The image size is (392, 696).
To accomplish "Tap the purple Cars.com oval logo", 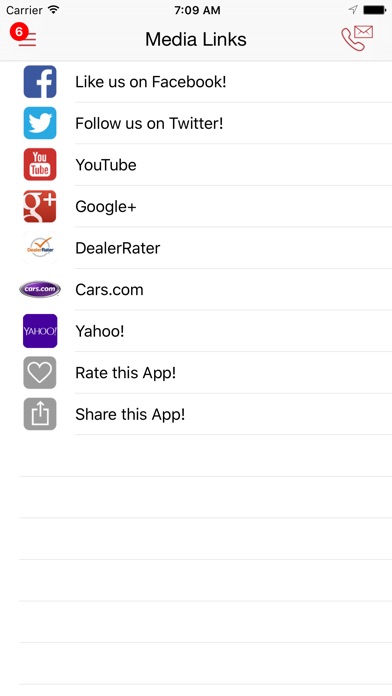I will 40,289.
